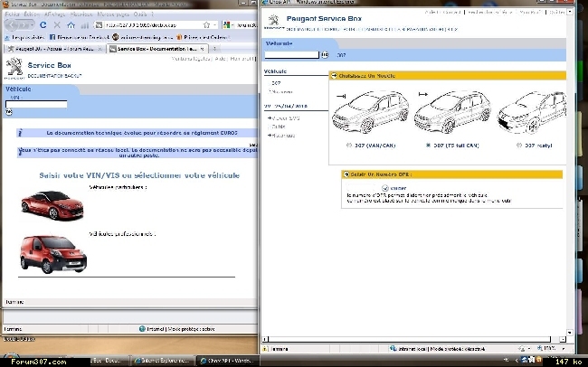Screen dimensions: 588x367
Task: Click OK button below VIN field in Firefox
Action: [x=9, y=112]
